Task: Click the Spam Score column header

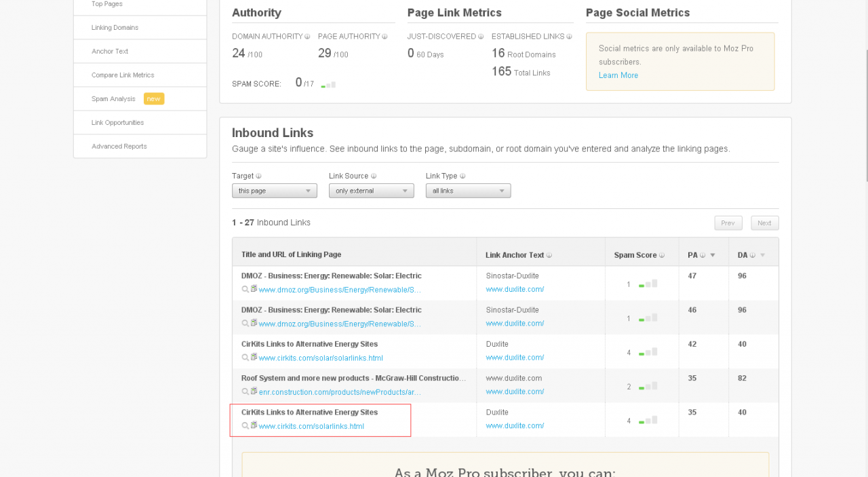Action: [635, 255]
